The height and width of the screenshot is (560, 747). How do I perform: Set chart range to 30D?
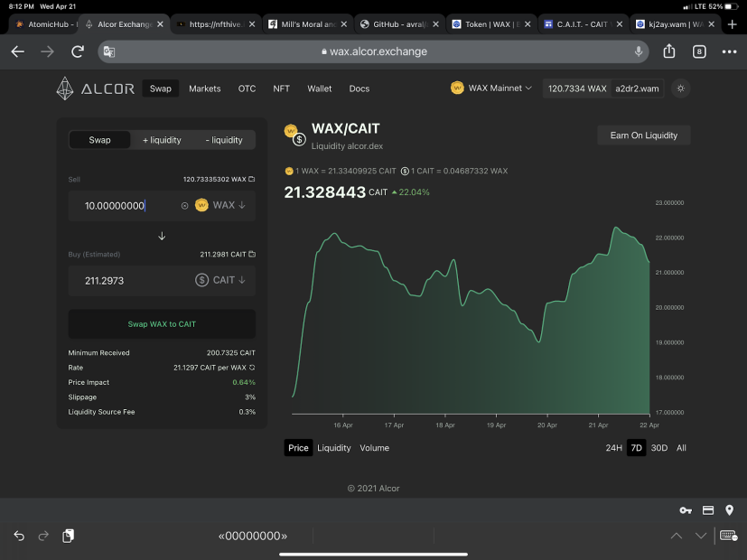tap(658, 448)
